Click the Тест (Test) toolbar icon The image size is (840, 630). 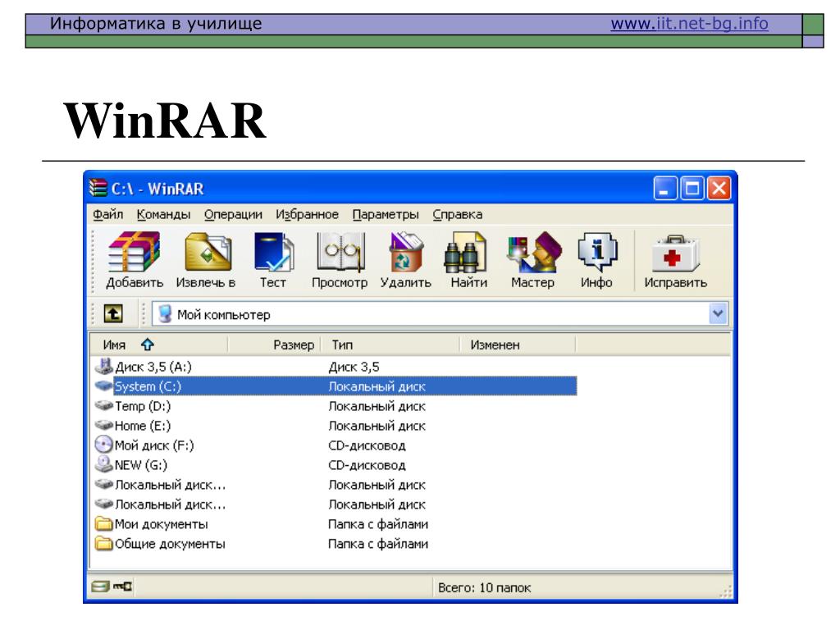(273, 252)
